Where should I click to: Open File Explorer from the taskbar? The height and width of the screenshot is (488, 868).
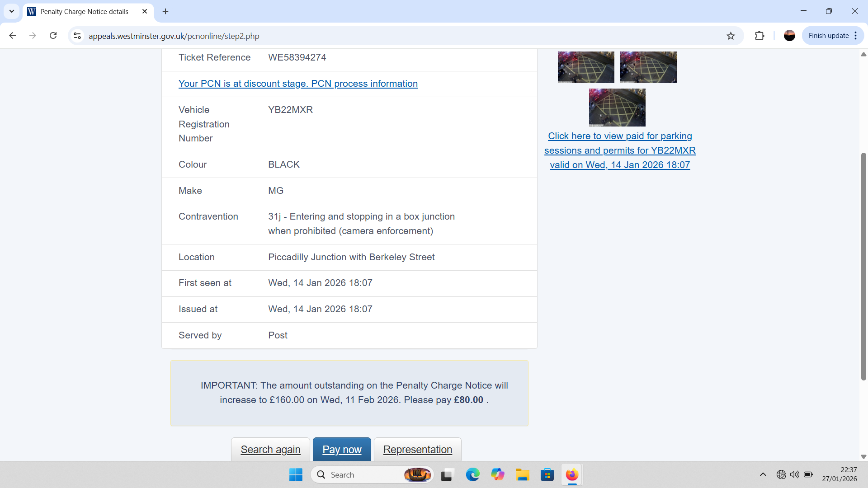(x=522, y=474)
